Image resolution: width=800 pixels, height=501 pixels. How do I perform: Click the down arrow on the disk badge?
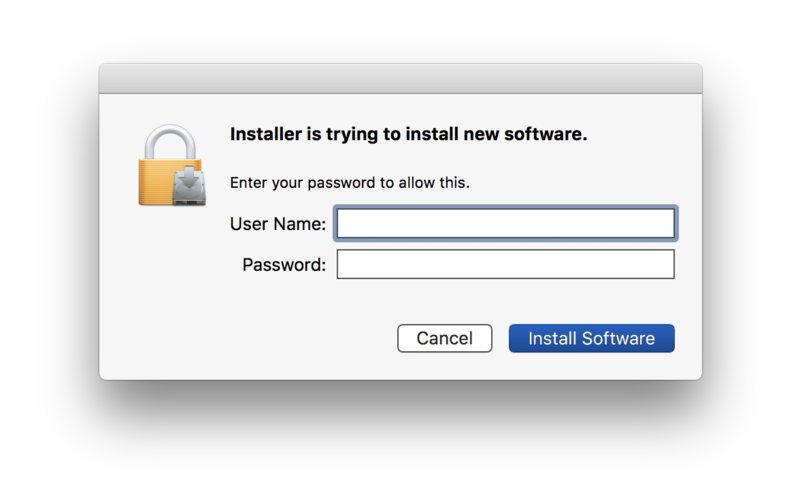point(188,179)
